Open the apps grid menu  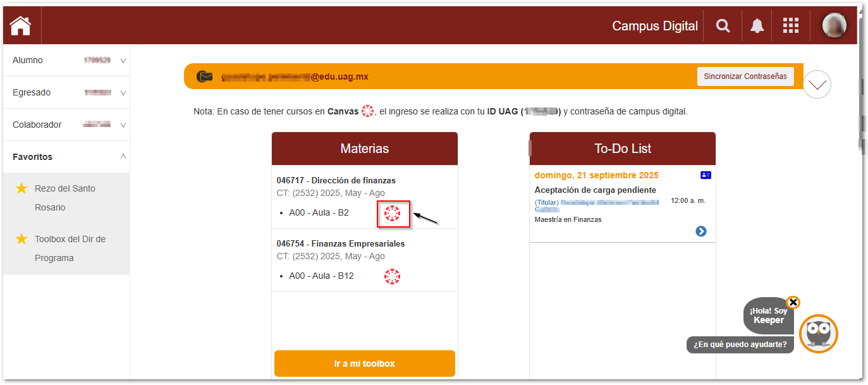pyautogui.click(x=791, y=26)
